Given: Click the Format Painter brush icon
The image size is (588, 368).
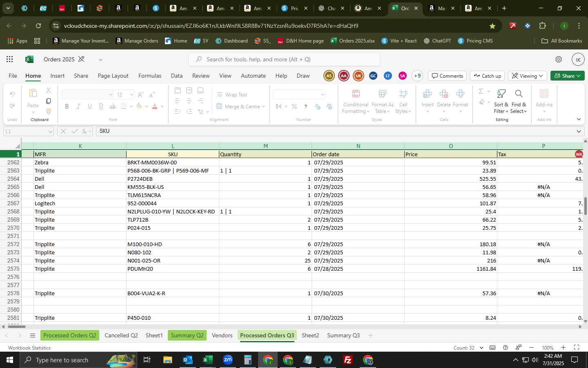Looking at the screenshot, I should [x=48, y=112].
